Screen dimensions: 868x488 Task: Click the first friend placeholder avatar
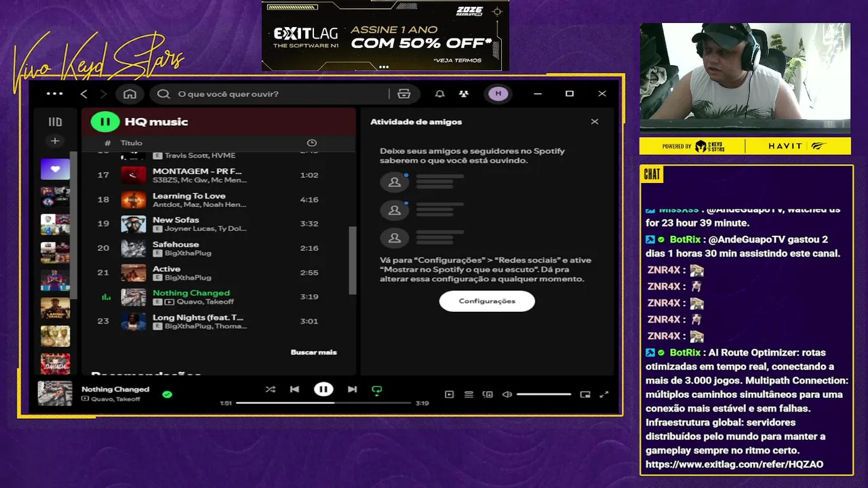(394, 182)
